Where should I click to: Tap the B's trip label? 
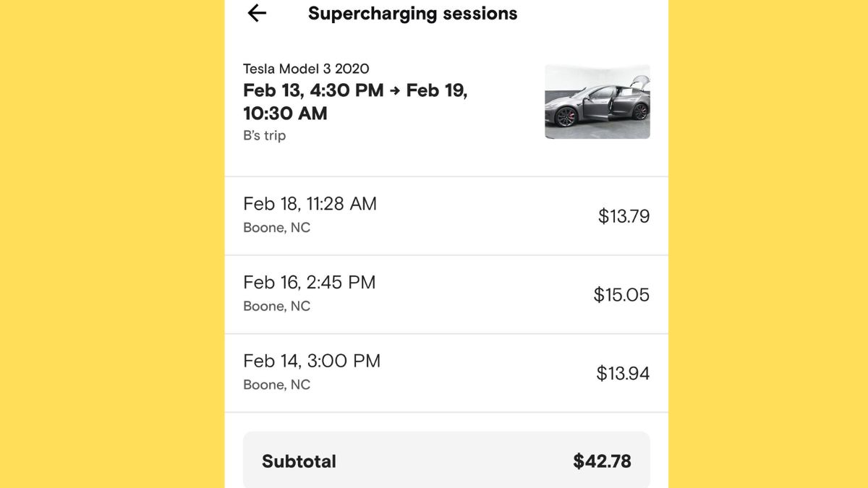pos(264,135)
